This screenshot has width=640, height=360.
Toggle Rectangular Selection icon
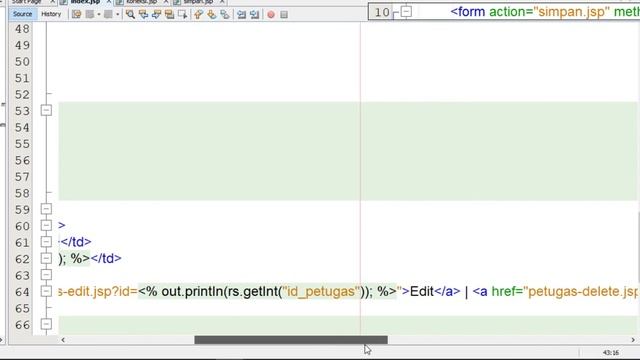(182, 14)
